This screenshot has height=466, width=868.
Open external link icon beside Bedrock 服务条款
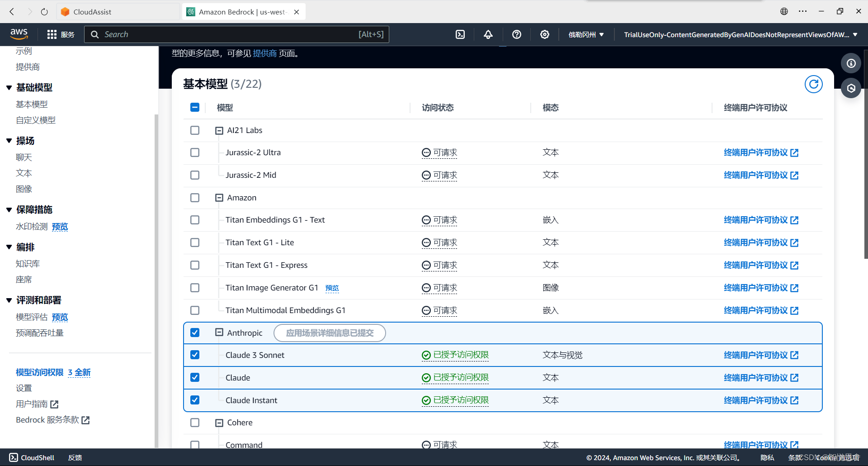click(x=85, y=420)
